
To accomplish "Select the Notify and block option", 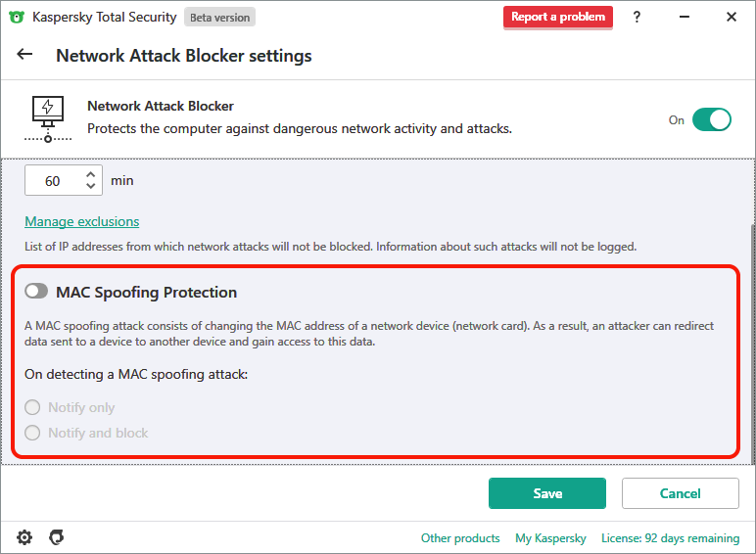I will coord(33,433).
